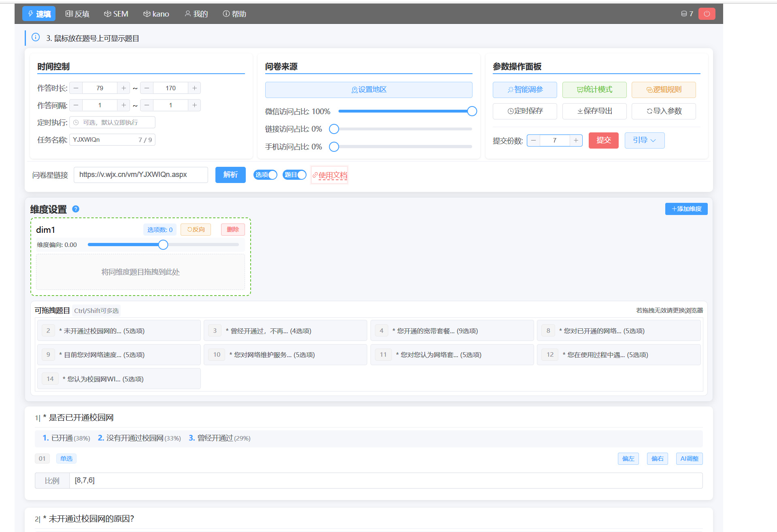The height and width of the screenshot is (532, 777).
Task: Click the 问卷星链接 URL input field
Action: pos(140,174)
